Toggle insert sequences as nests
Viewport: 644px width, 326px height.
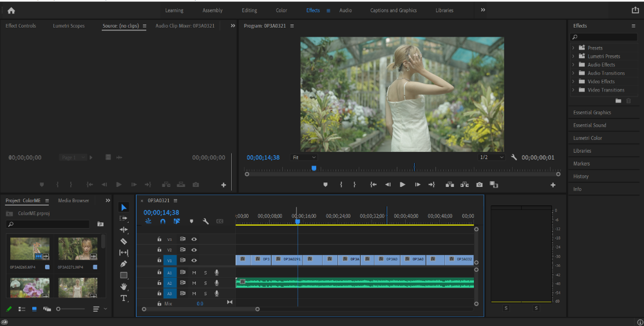tap(148, 221)
